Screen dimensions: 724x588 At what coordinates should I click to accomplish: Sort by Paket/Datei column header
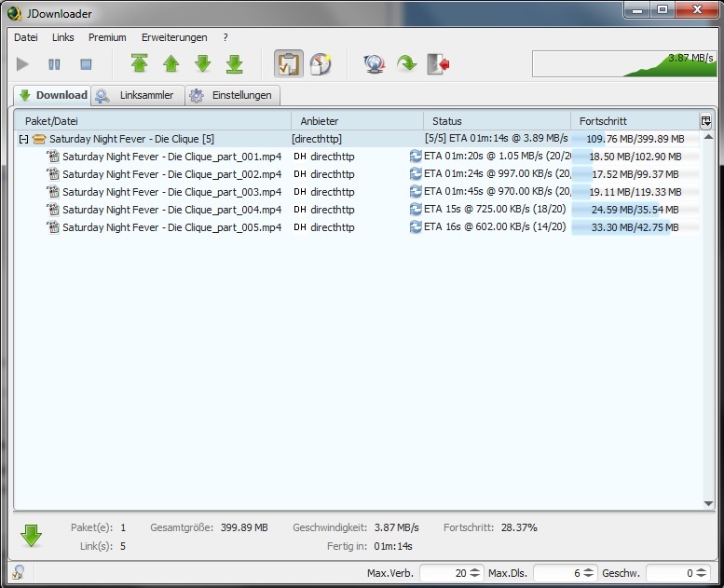(153, 121)
